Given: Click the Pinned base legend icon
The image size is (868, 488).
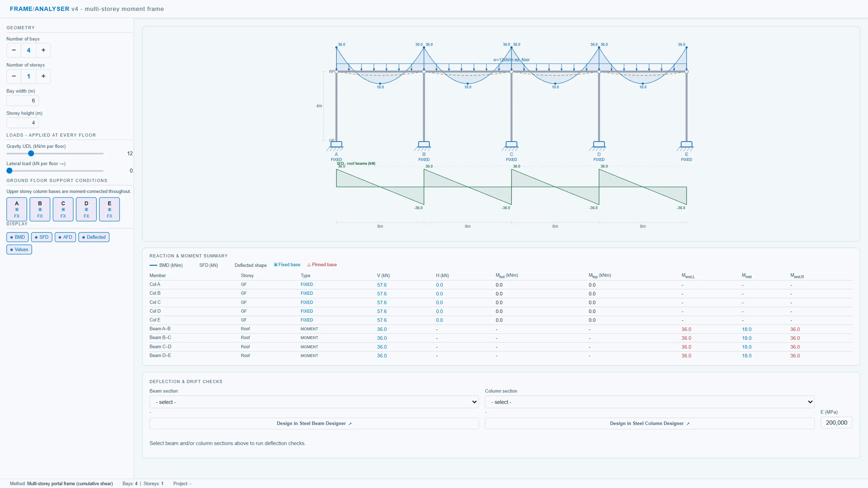Looking at the screenshot, I should pyautogui.click(x=309, y=265).
